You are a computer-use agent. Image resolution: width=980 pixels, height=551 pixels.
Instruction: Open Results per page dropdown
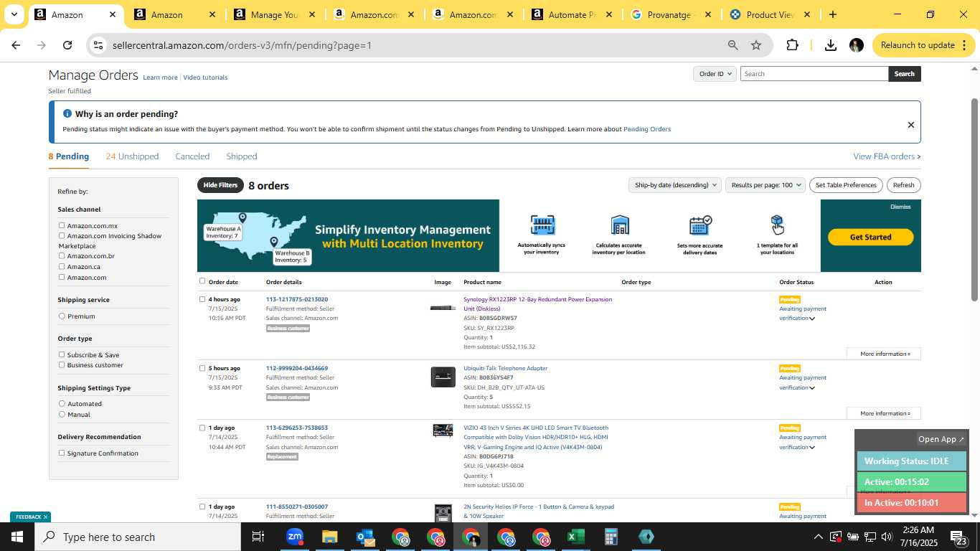pos(765,185)
